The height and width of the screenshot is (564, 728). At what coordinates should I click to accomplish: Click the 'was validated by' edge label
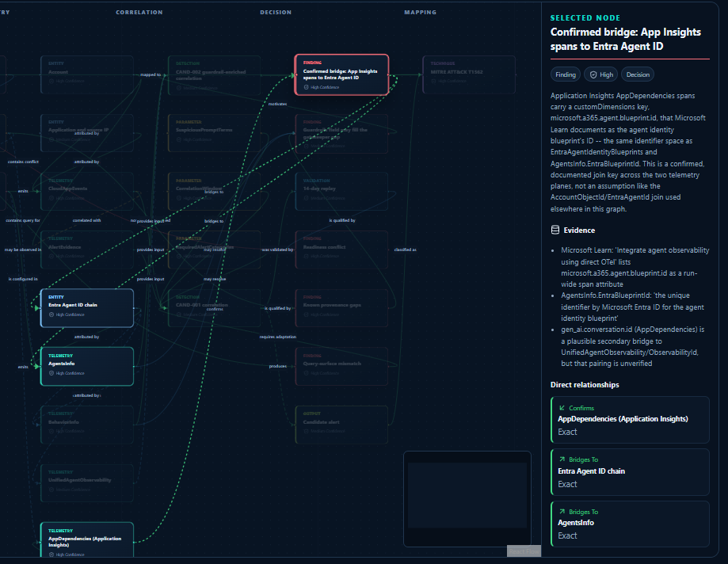pos(277,250)
